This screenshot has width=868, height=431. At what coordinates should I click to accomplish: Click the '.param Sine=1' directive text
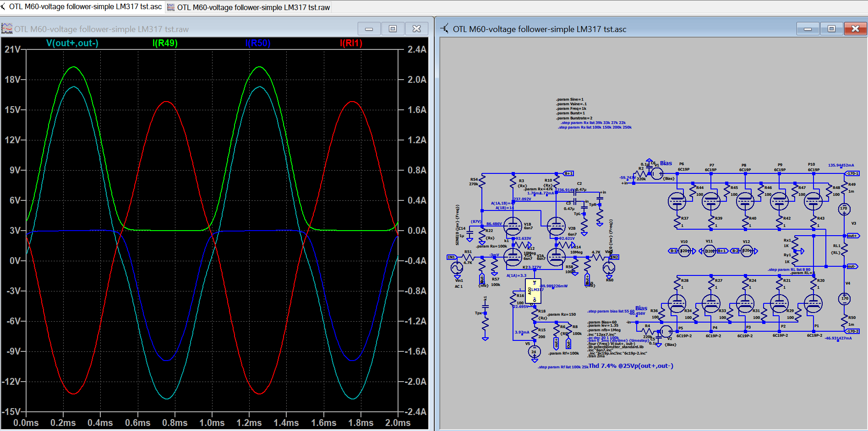tap(570, 99)
